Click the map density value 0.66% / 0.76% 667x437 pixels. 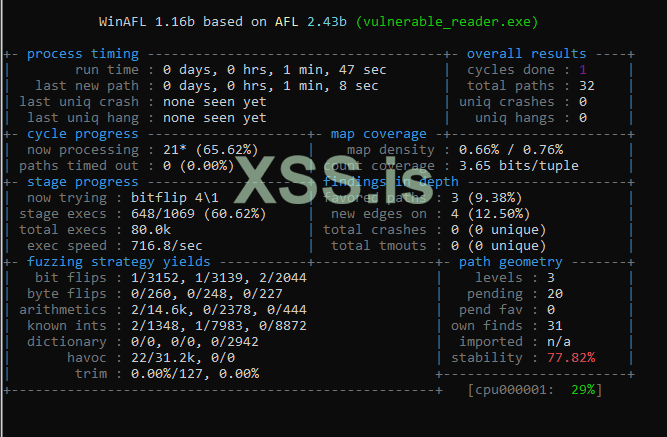tap(511, 150)
